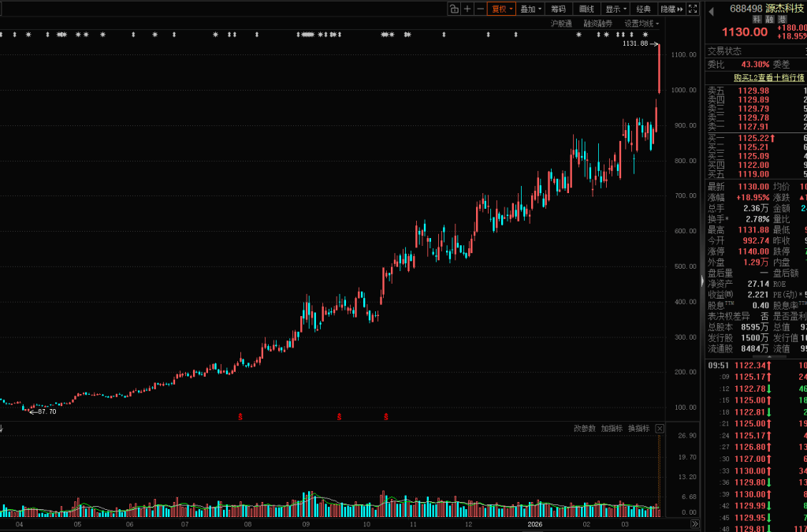Close the volume indicator panel
This screenshot has height=532, width=807.
(x=660, y=429)
